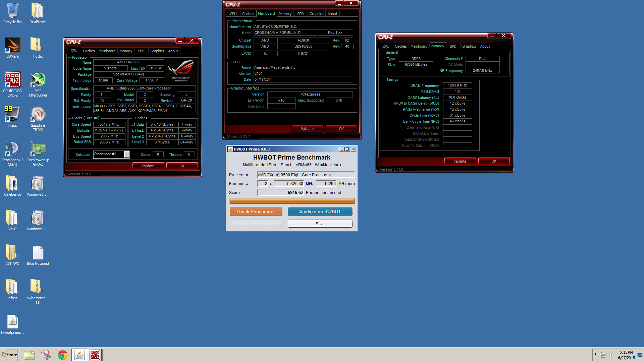This screenshot has width=644, height=362.
Task: Open SPD tab in Mainboard CPU-Z window
Action: point(301,14)
